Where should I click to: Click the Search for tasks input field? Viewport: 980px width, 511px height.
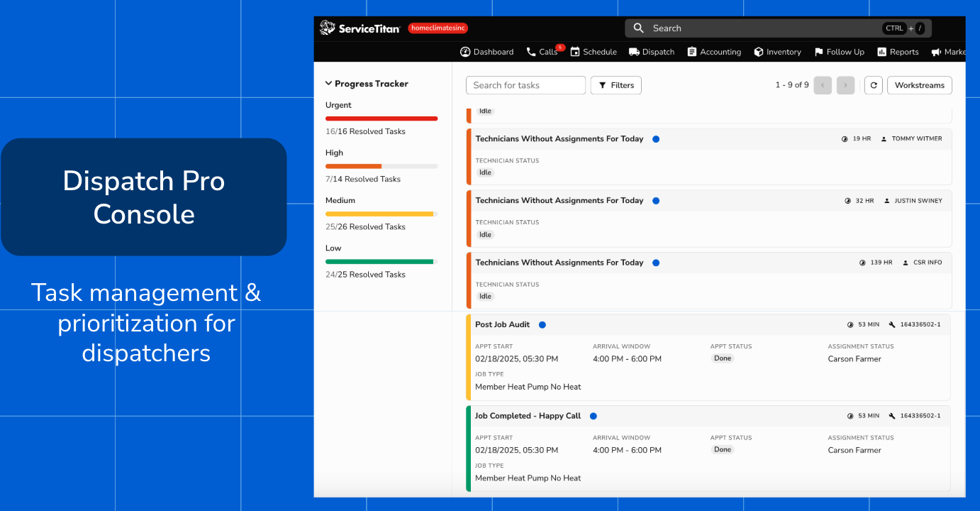(525, 85)
